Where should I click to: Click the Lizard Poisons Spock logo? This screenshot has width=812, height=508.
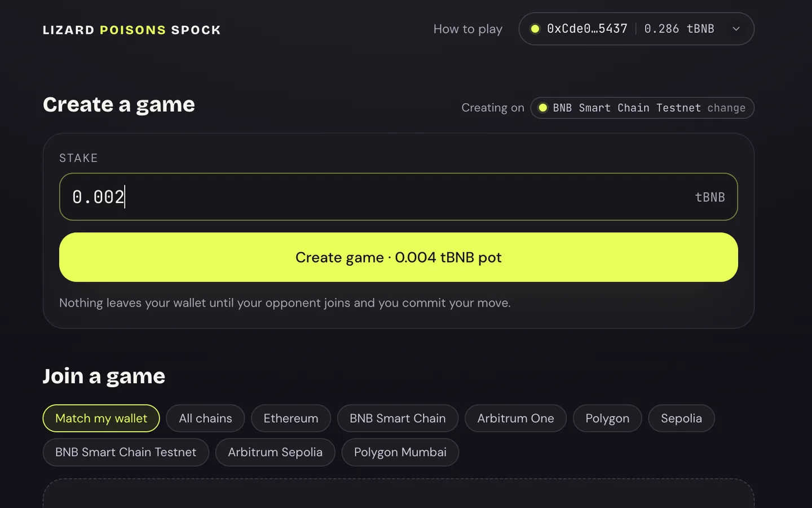coord(131,30)
